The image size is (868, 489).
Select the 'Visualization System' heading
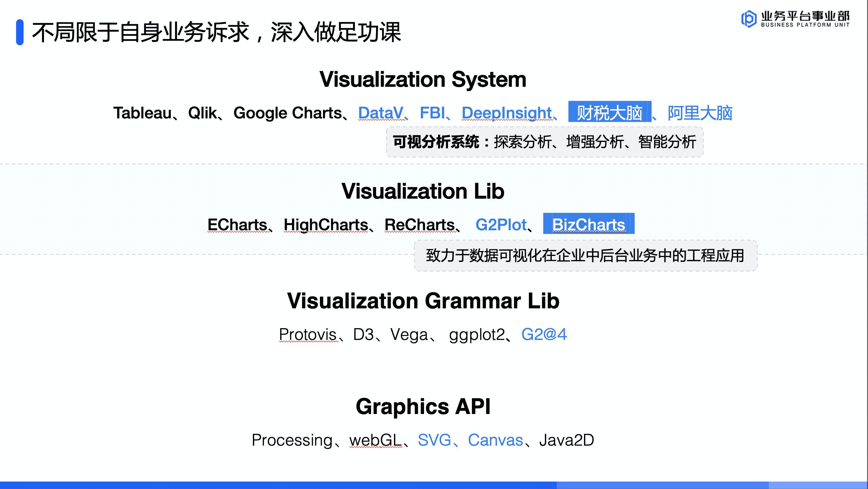[423, 79]
